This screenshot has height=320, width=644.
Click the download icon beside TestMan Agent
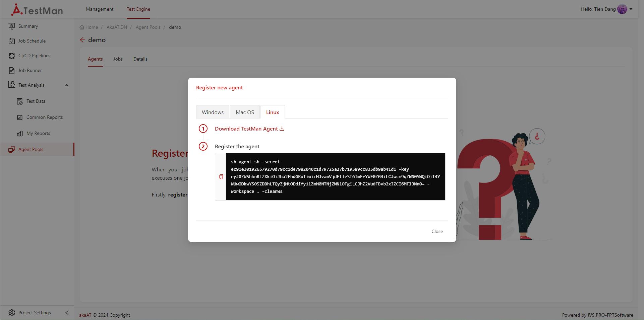tap(282, 129)
